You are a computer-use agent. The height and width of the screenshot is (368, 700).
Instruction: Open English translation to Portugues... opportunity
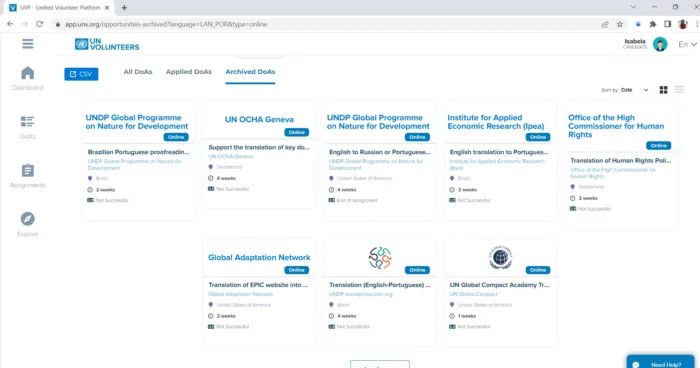pyautogui.click(x=499, y=152)
